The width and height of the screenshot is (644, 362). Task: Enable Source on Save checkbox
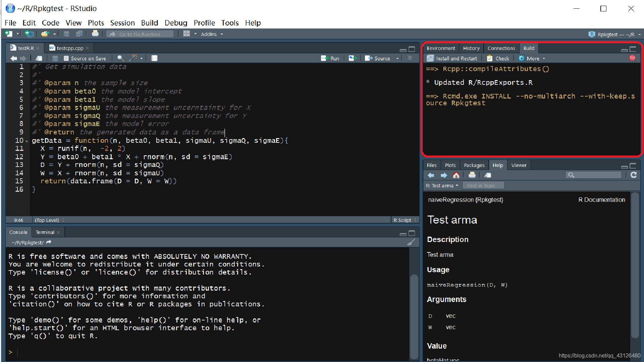click(x=66, y=58)
